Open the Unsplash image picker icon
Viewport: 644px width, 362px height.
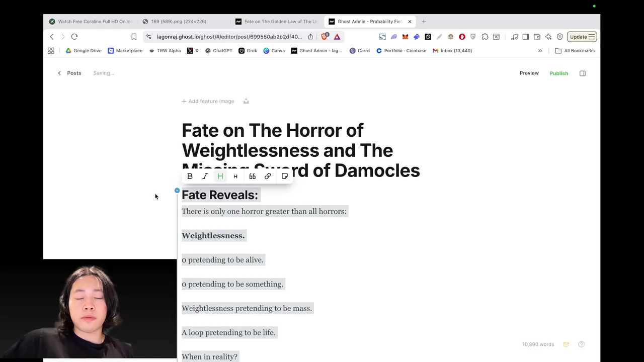(x=246, y=101)
